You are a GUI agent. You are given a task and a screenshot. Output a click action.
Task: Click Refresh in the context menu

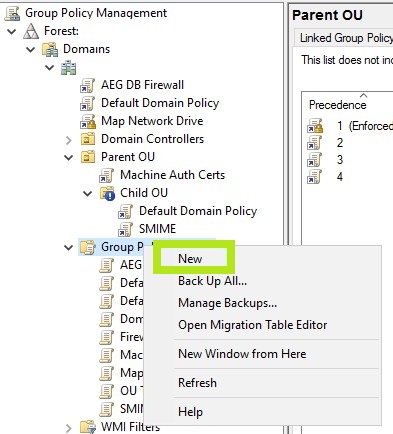point(197,383)
